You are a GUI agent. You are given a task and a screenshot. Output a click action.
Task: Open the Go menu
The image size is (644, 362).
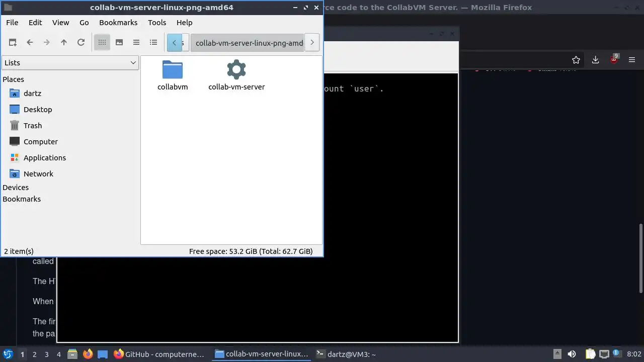click(x=84, y=23)
